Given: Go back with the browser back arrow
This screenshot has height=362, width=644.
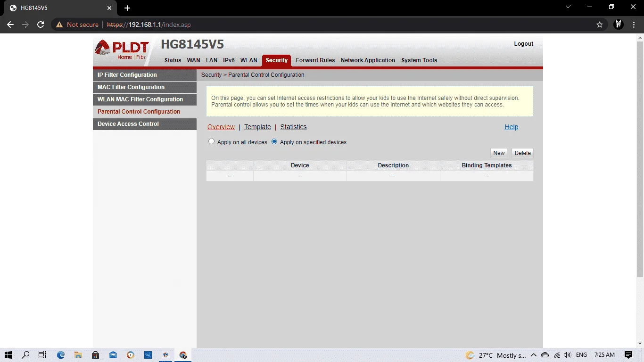Looking at the screenshot, I should point(10,25).
